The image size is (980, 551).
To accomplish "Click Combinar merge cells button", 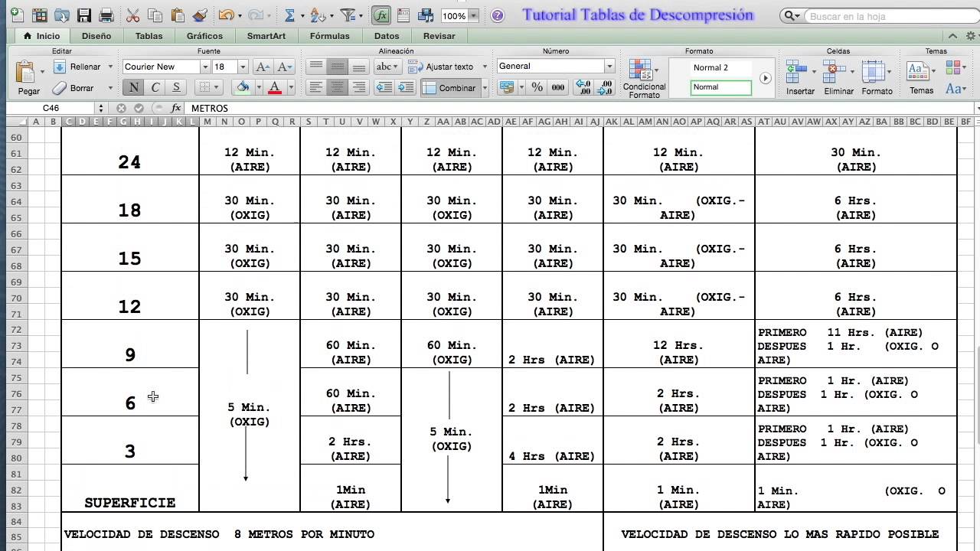I will [450, 88].
